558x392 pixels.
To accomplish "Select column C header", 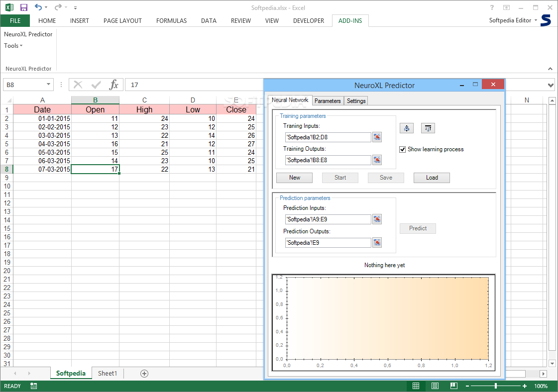I will 144,100.
